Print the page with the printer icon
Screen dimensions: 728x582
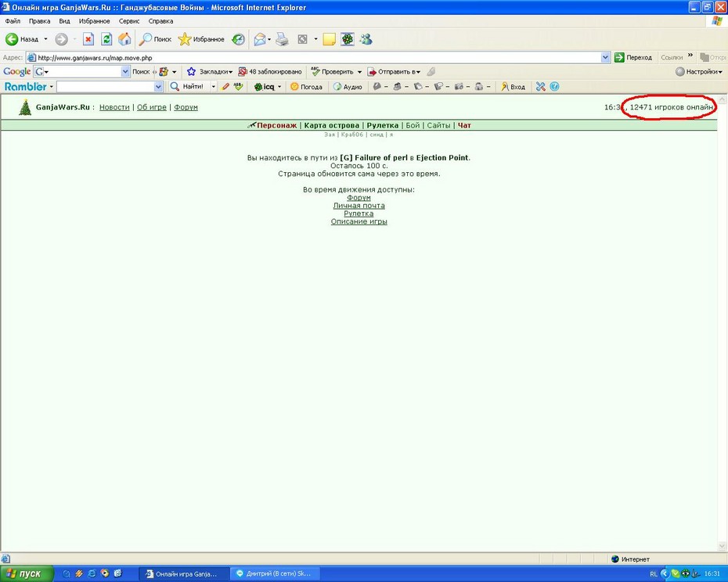click(x=283, y=39)
